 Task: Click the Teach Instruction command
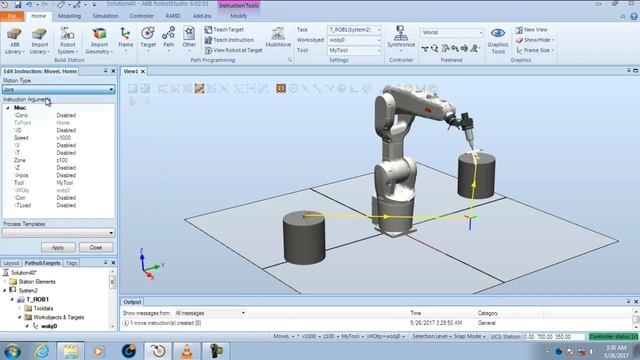click(x=229, y=40)
